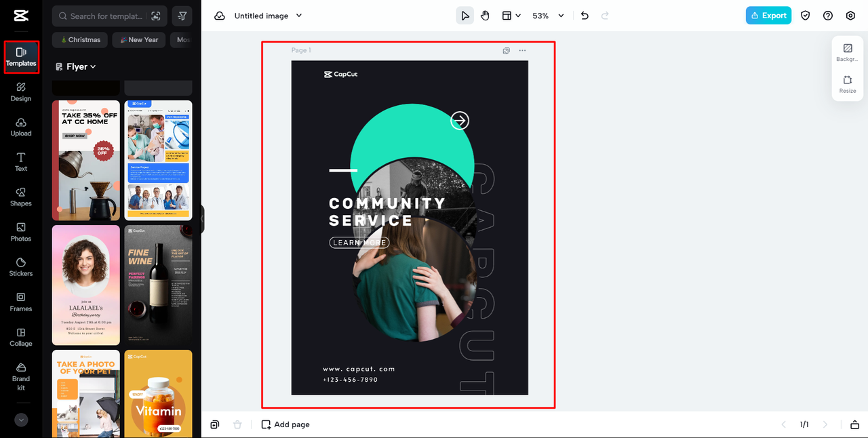Open the Photos panel
This screenshot has height=438, width=868.
(x=21, y=233)
